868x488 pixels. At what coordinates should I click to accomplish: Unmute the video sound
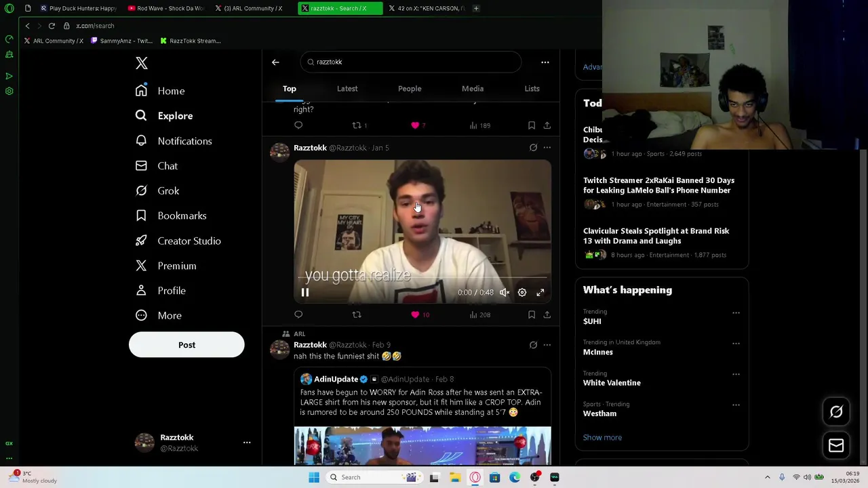[x=505, y=293]
